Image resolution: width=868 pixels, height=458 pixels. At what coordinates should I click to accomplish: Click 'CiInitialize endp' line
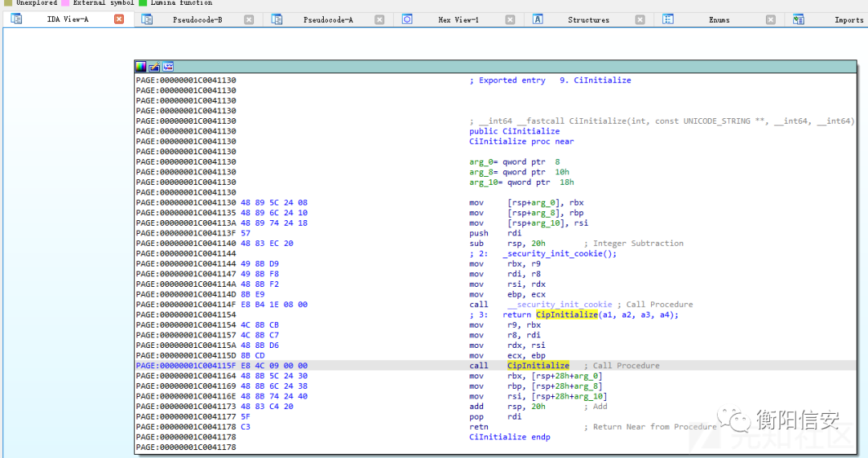(510, 437)
